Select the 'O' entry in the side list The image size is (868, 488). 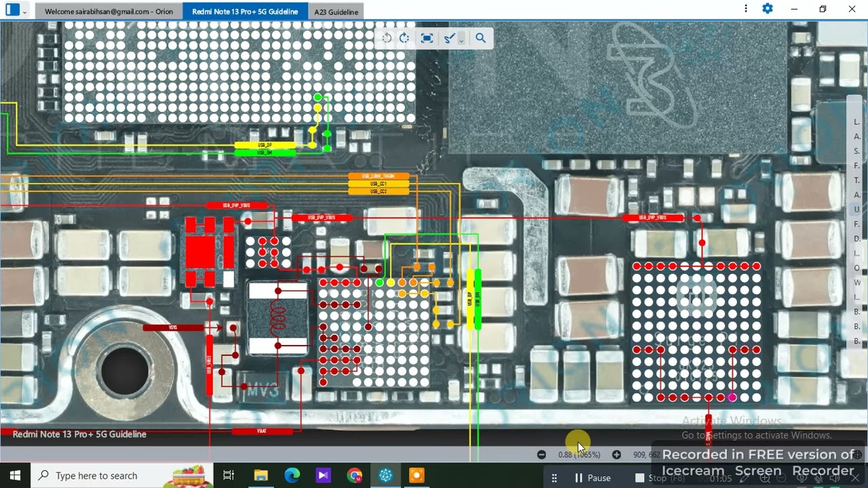857,268
